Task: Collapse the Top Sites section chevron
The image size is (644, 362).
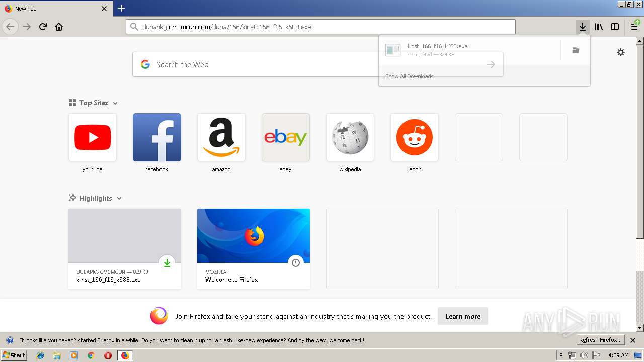Action: click(x=115, y=103)
